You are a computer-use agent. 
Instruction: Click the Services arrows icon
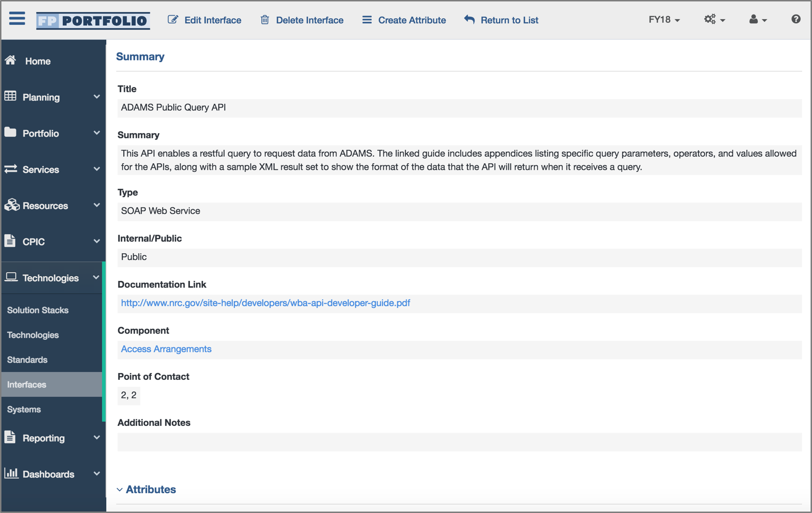coord(10,169)
